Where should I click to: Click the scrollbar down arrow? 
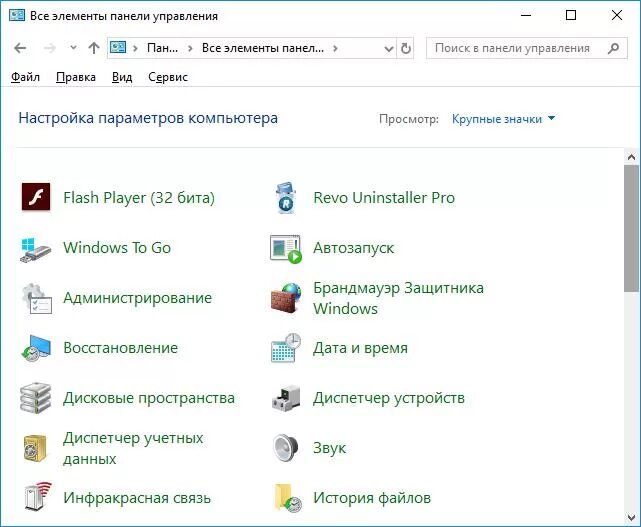[x=631, y=518]
